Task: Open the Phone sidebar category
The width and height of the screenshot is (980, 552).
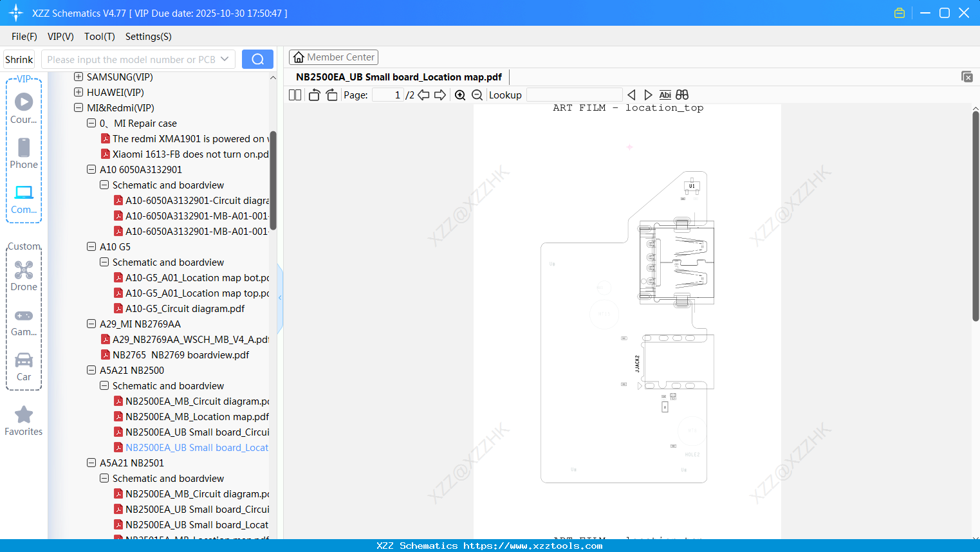Action: pyautogui.click(x=24, y=153)
